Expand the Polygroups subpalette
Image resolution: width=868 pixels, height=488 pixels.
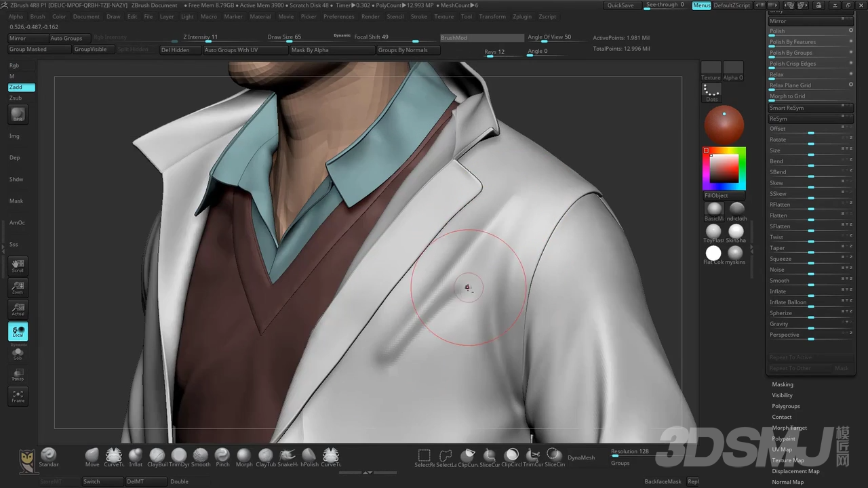pyautogui.click(x=786, y=406)
